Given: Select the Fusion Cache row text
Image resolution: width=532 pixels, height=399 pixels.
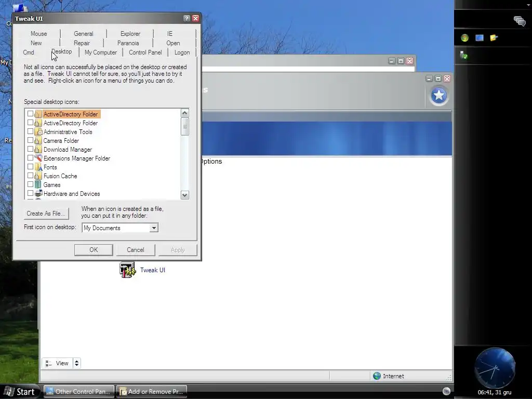Looking at the screenshot, I should point(60,176).
